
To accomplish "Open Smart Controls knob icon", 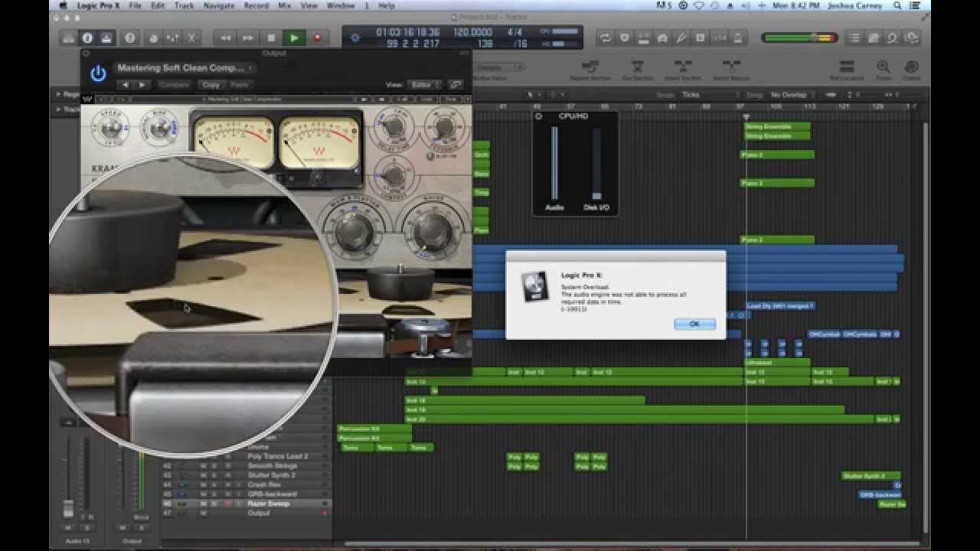I will point(153,37).
